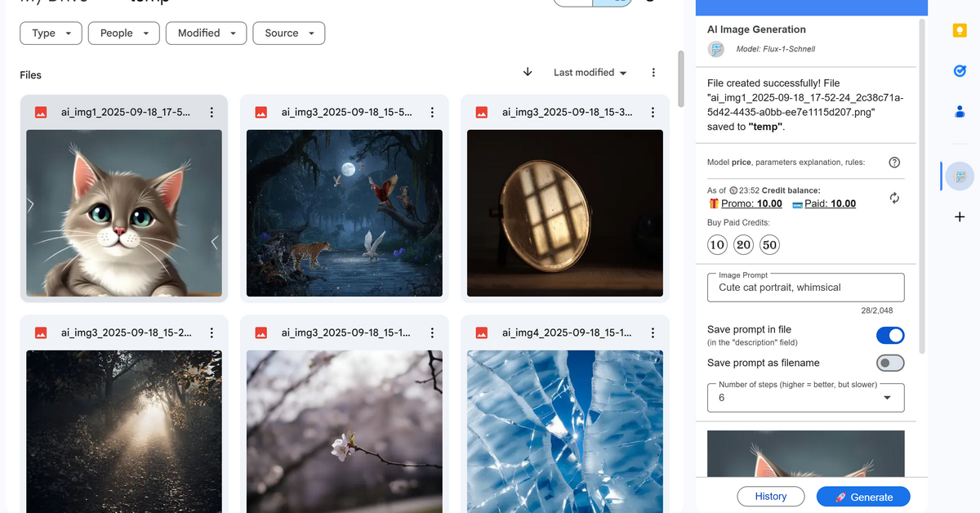This screenshot has width=980, height=513.
Task: Disable Save prompt in file toggle
Action: pyautogui.click(x=890, y=335)
